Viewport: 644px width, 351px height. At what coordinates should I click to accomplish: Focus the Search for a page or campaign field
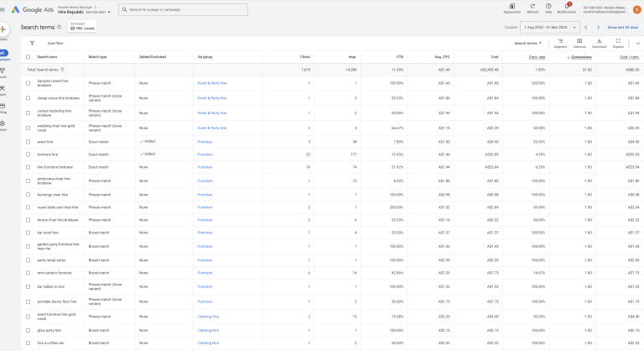183,9
